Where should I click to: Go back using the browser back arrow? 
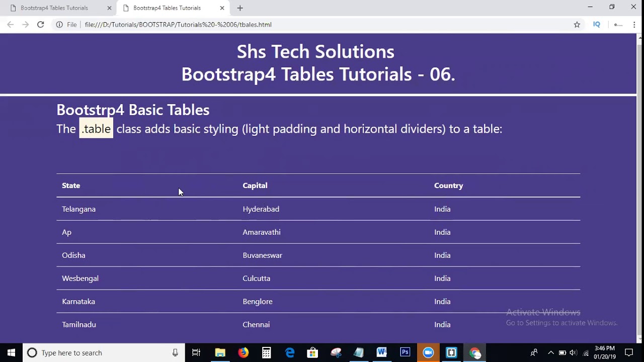point(10,24)
